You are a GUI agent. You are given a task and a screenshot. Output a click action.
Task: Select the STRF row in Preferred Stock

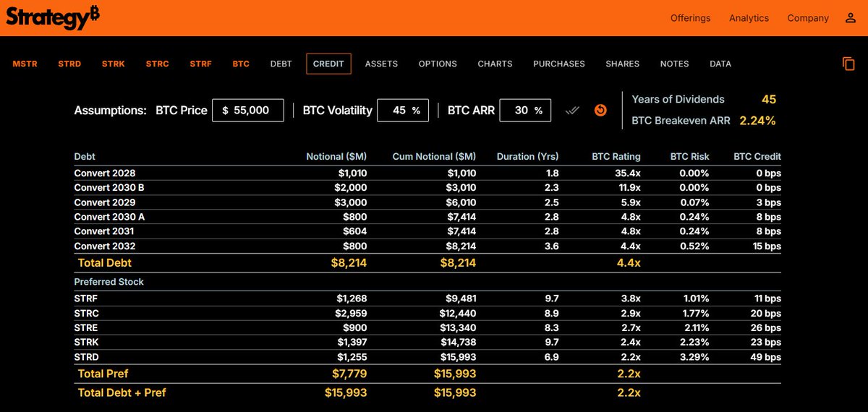tap(427, 299)
